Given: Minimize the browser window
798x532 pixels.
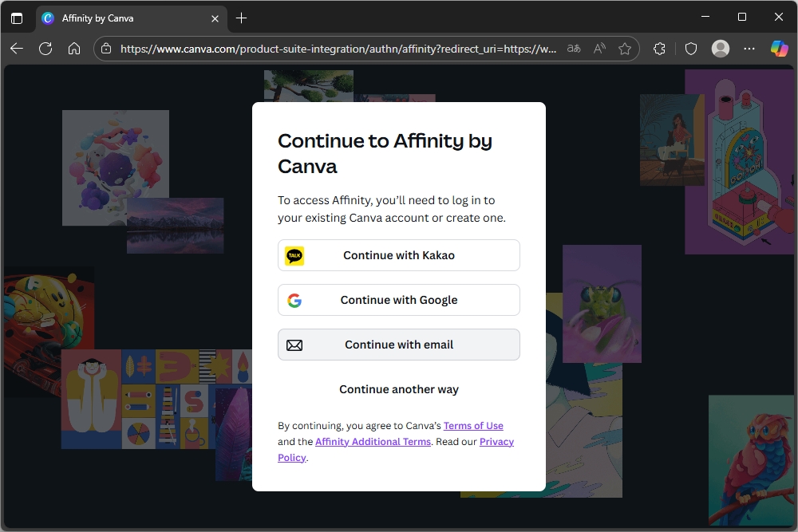Looking at the screenshot, I should [x=705, y=17].
